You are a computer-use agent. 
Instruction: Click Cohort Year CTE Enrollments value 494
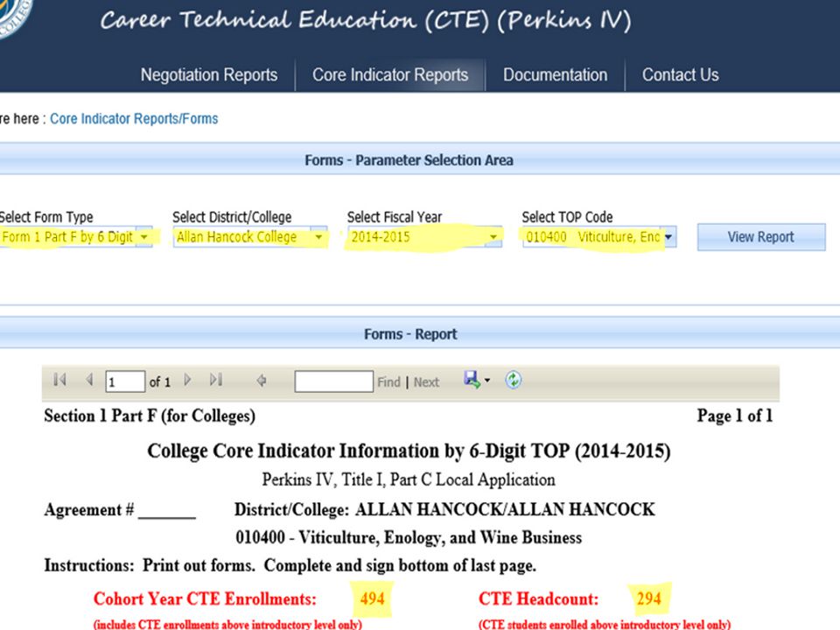tap(373, 598)
